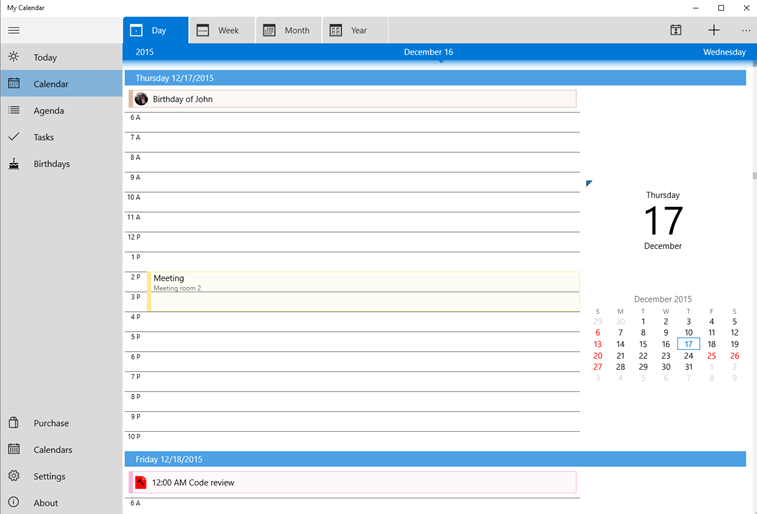Click the About info icon
757x514 pixels.
(x=14, y=502)
